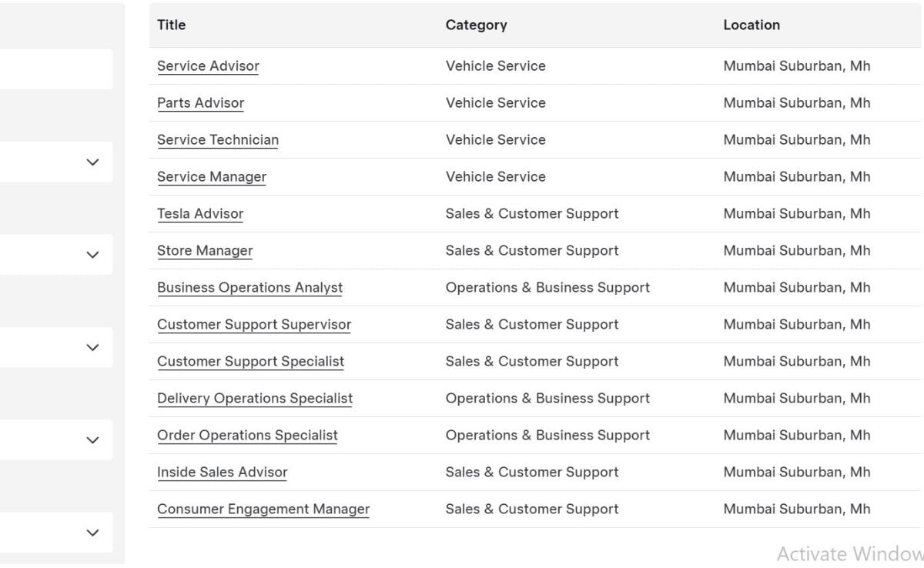This screenshot has width=924, height=568.
Task: View the Service Technician position
Action: (x=218, y=140)
